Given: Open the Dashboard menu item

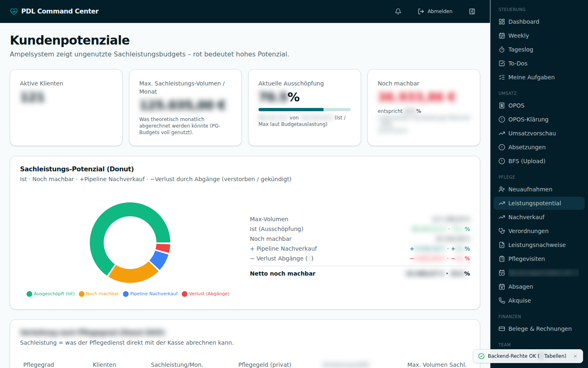Looking at the screenshot, I should [539, 22].
